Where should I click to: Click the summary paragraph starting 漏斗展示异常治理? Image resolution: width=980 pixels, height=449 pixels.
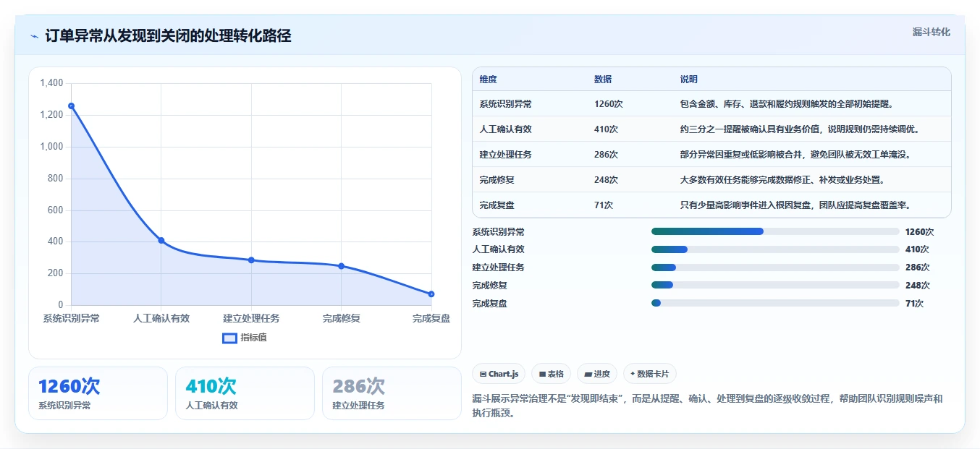(x=707, y=406)
